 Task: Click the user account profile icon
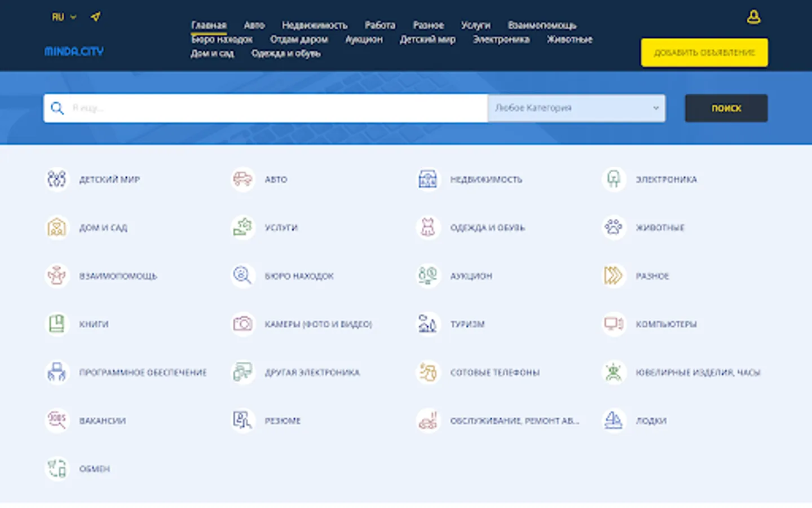[753, 17]
